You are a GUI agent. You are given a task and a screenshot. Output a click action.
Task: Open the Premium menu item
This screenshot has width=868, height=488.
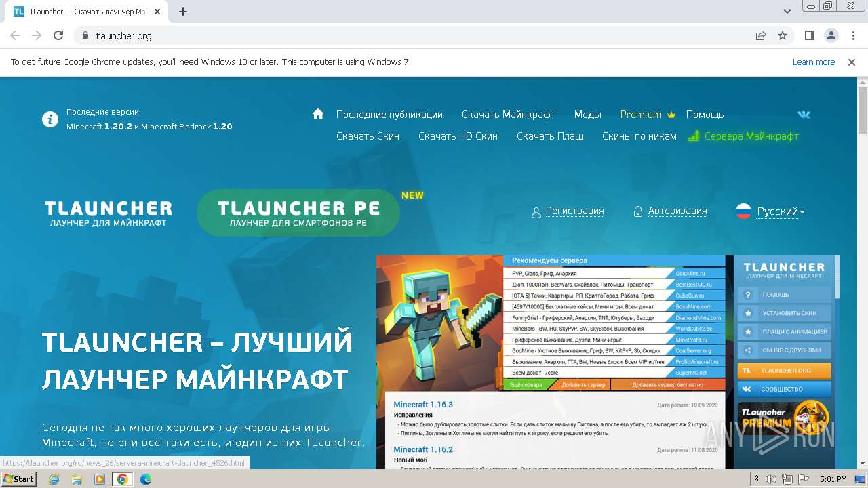point(641,115)
